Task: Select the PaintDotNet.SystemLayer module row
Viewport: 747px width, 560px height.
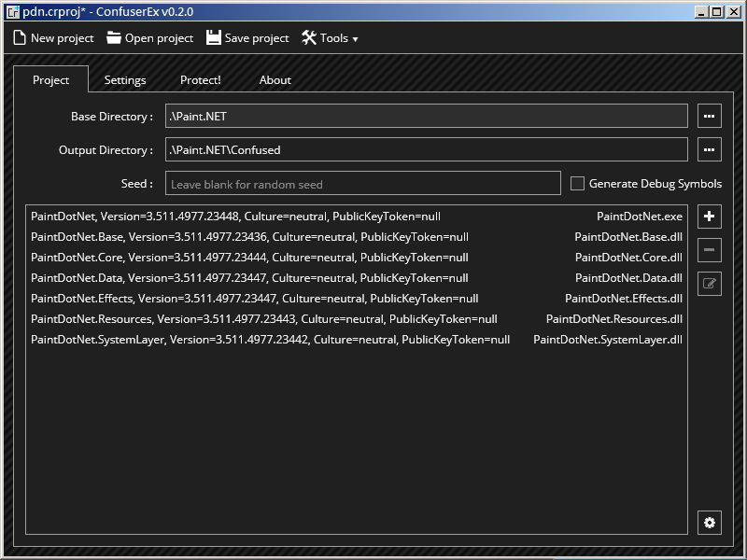Action: coord(357,339)
